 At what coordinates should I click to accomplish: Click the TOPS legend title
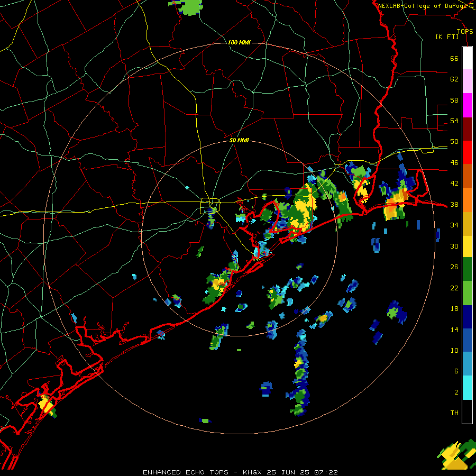pyautogui.click(x=465, y=31)
